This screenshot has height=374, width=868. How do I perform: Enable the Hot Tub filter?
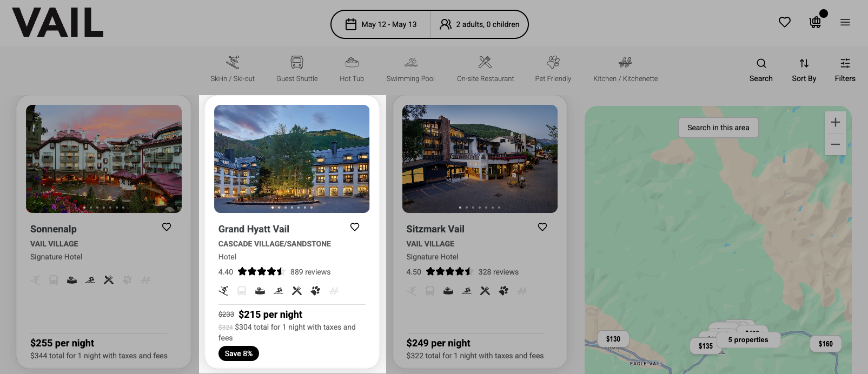click(x=352, y=69)
